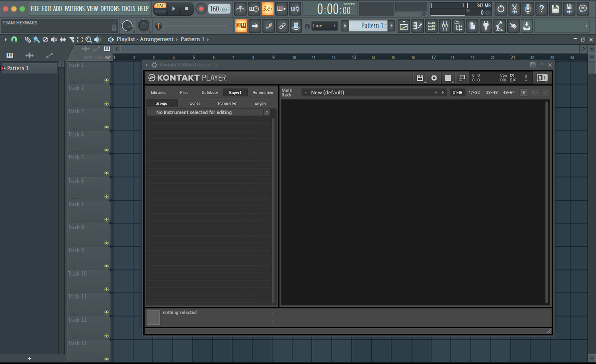Open the Pattern 1 selector dropdown
This screenshot has width=596, height=364.
click(368, 26)
